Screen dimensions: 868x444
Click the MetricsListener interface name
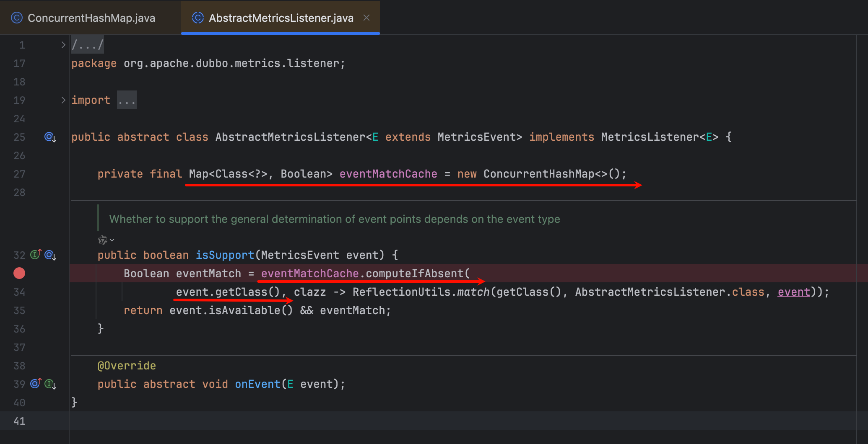650,137
